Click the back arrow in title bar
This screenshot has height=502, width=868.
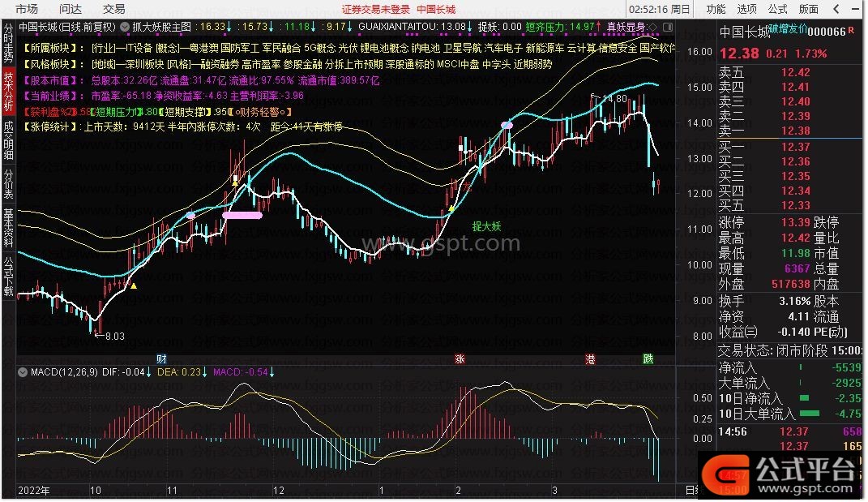coord(836,9)
